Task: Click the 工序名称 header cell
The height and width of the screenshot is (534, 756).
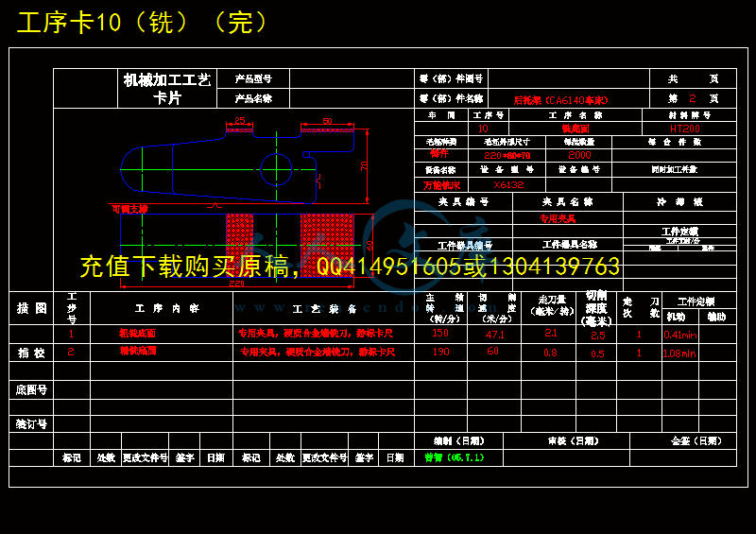Action: [576, 115]
